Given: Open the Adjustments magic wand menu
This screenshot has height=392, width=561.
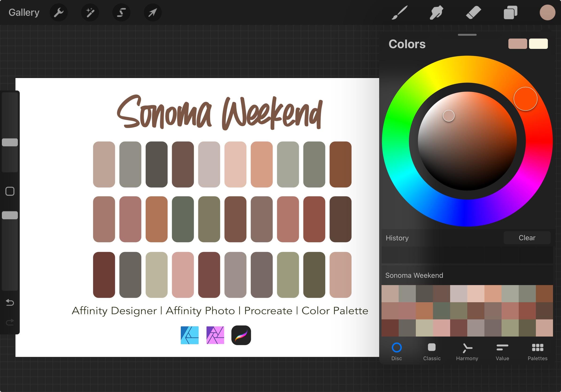Looking at the screenshot, I should pyautogui.click(x=90, y=12).
